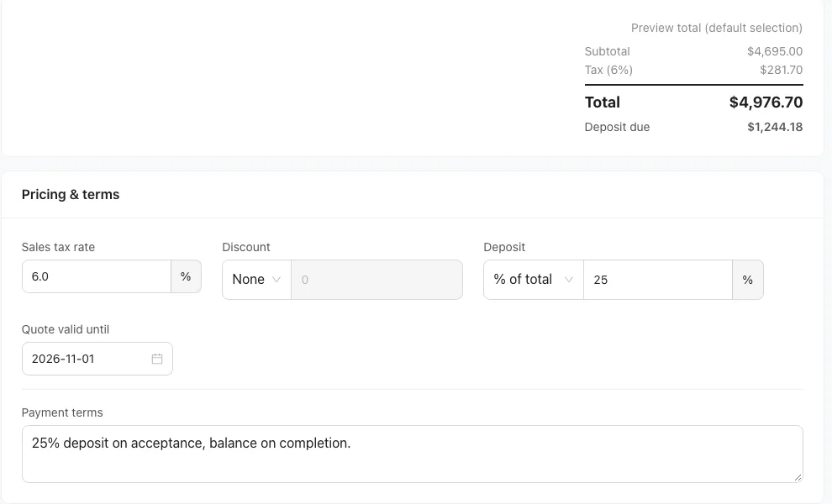The height and width of the screenshot is (504, 832).
Task: Click the Total amount $4,976.70
Action: click(766, 102)
